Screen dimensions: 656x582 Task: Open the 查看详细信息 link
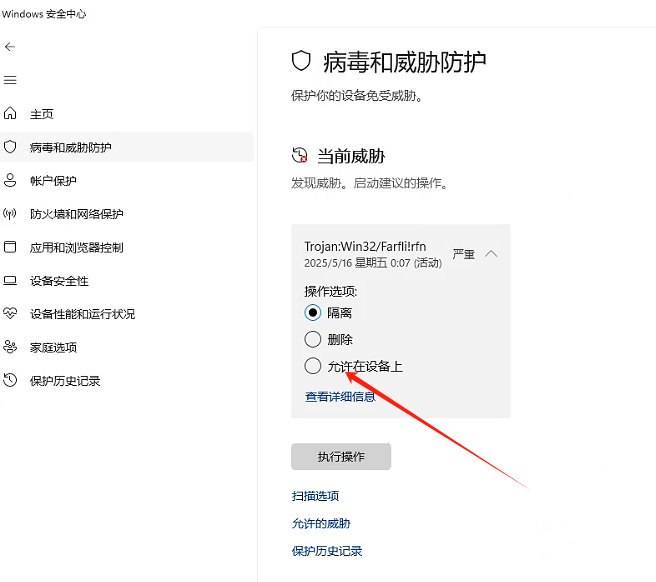coord(340,397)
